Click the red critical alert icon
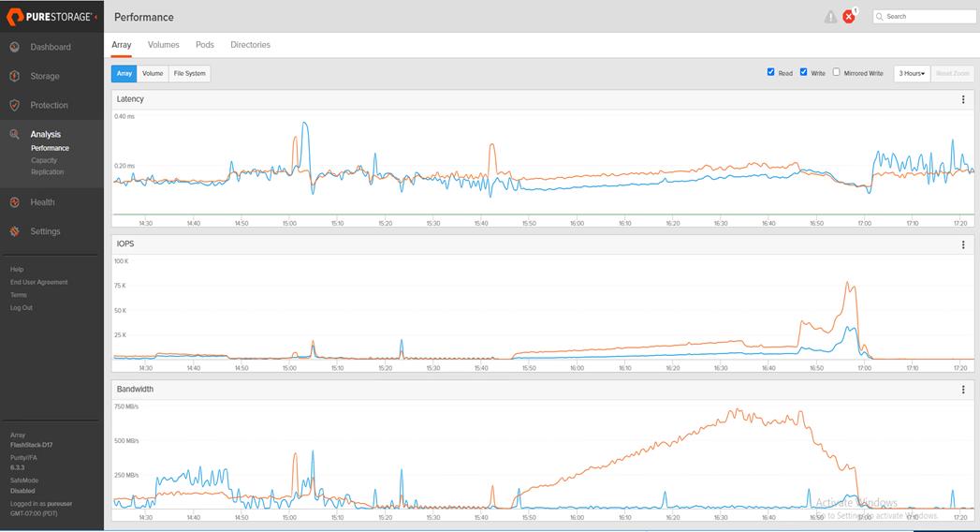 click(x=849, y=16)
